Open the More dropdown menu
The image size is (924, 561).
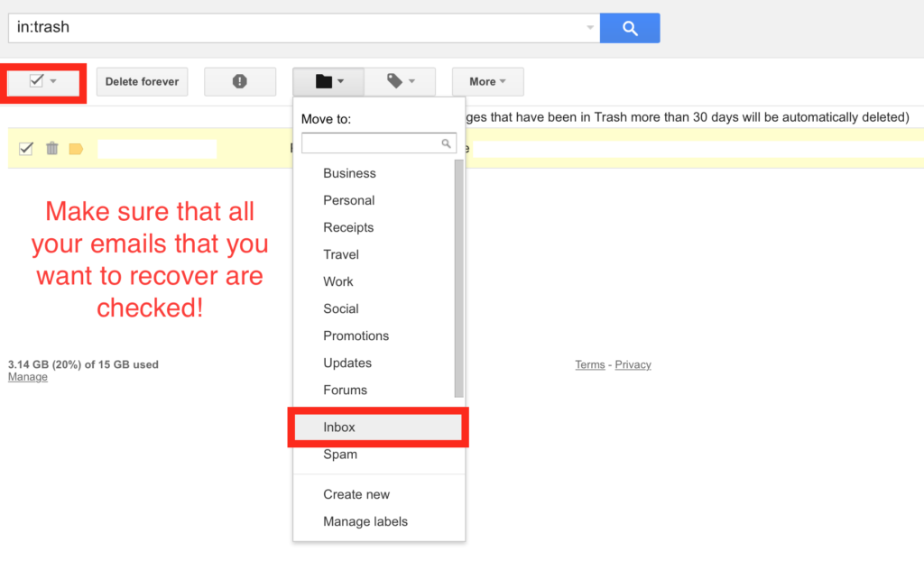click(x=487, y=81)
